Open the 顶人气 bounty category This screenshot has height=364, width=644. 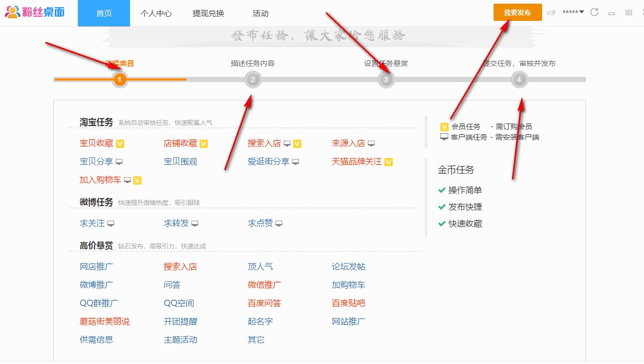(x=261, y=267)
